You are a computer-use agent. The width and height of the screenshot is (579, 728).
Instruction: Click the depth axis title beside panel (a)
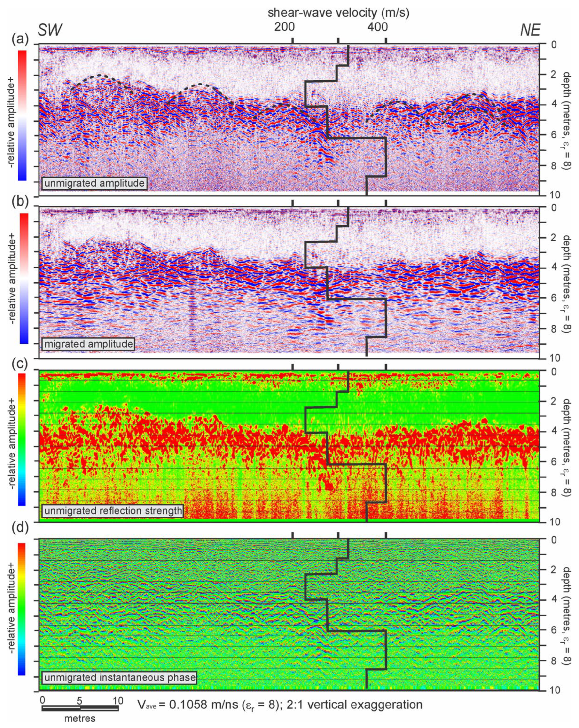coord(567,120)
